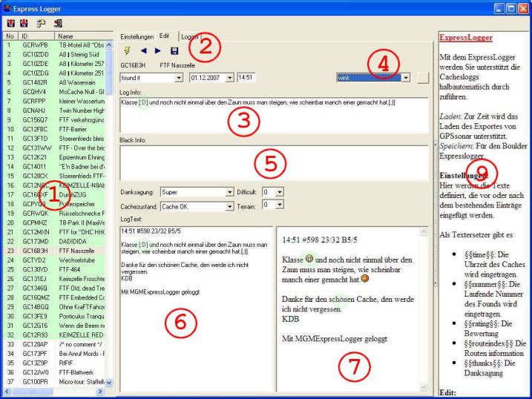This screenshot has width=532, height=399.
Task: Select row 25 GC130YD FTF-464
Action: tap(54, 269)
